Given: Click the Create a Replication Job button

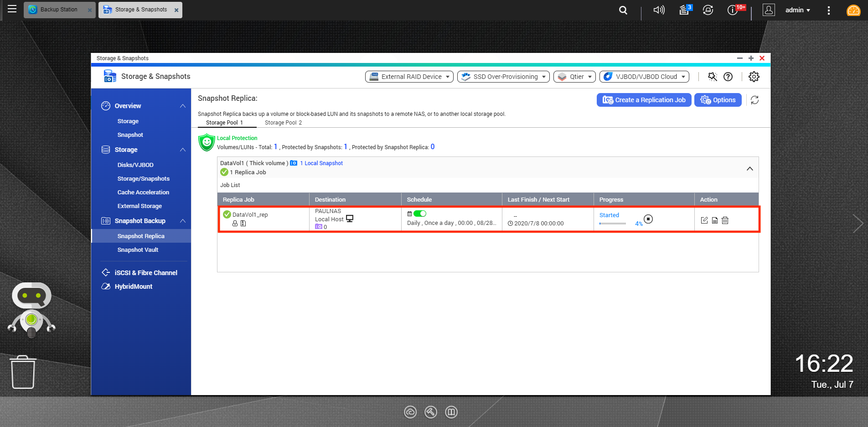Looking at the screenshot, I should pyautogui.click(x=644, y=100).
